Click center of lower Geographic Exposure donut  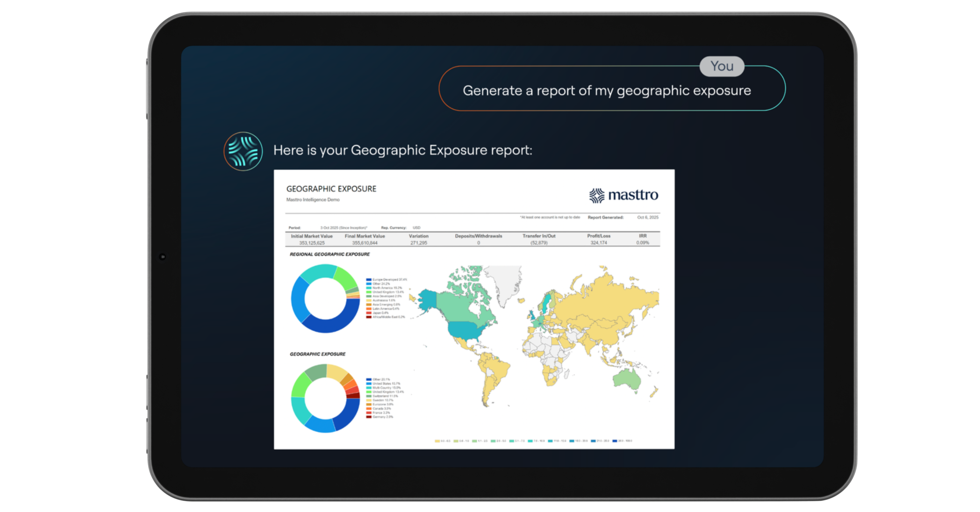click(325, 398)
